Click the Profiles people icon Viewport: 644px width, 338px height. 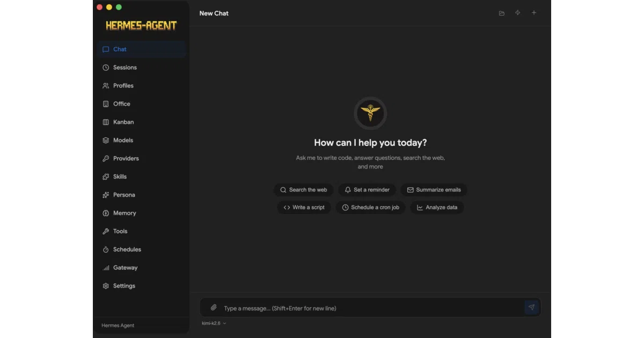106,86
